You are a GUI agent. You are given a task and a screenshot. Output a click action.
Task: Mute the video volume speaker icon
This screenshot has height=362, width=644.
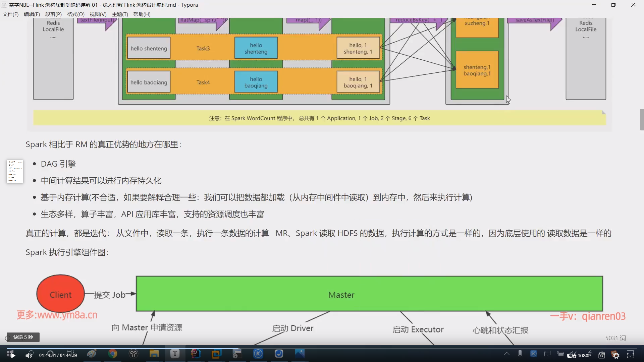coord(29,355)
